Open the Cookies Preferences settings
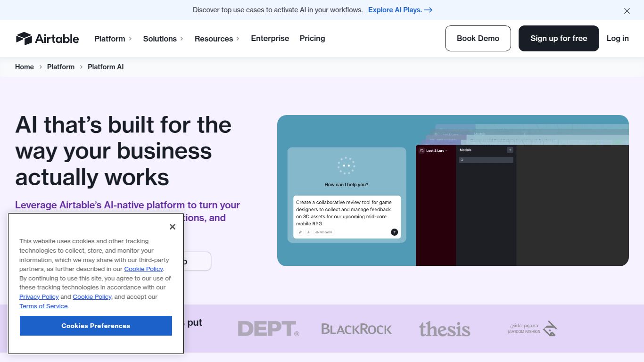Image resolution: width=644 pixels, height=362 pixels. (x=96, y=326)
